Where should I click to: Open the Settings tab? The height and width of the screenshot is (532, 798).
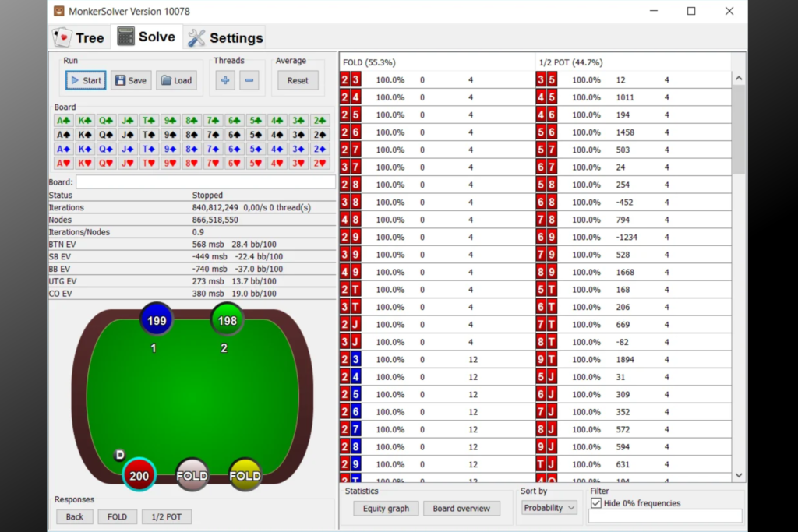[225, 37]
